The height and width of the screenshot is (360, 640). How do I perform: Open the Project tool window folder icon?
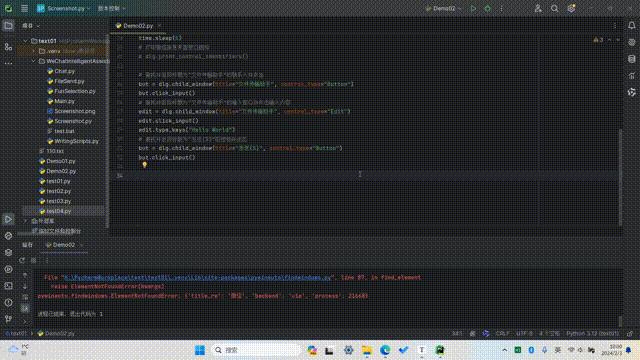tap(8, 26)
